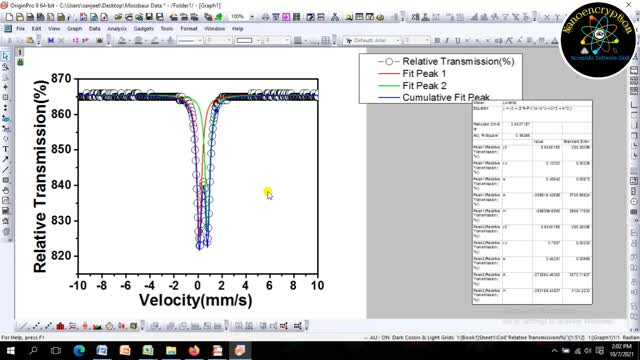Select the Relative Transmission(%) y-axis title
640x360 pixels.
40,176
